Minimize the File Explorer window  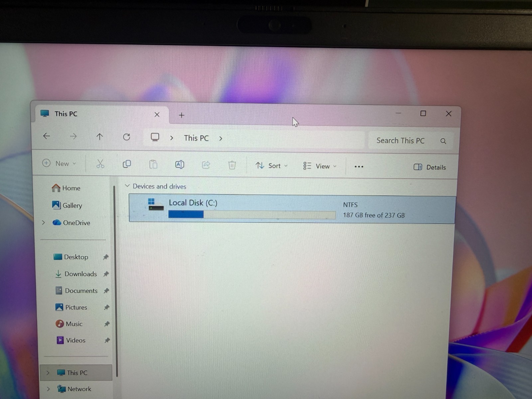point(398,113)
